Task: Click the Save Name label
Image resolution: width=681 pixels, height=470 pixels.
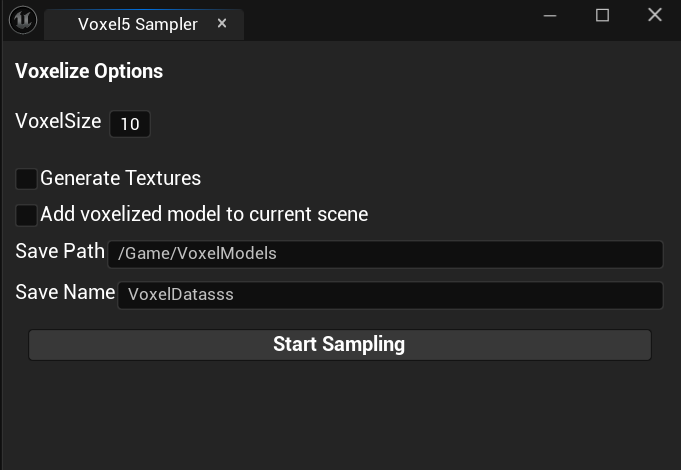Action: (65, 292)
